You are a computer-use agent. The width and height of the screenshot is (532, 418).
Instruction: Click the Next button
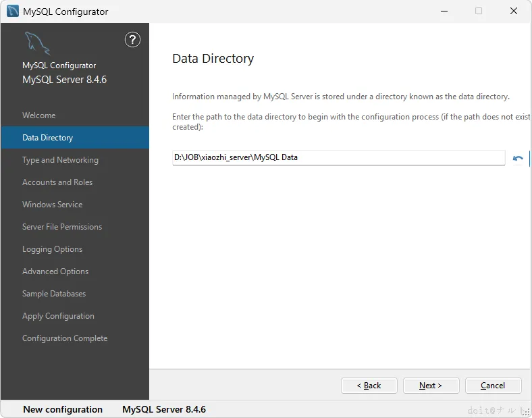click(x=431, y=386)
